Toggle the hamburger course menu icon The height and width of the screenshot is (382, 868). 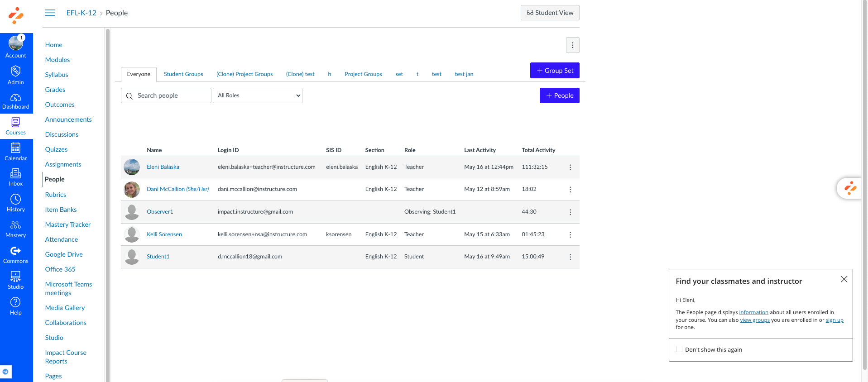[50, 13]
